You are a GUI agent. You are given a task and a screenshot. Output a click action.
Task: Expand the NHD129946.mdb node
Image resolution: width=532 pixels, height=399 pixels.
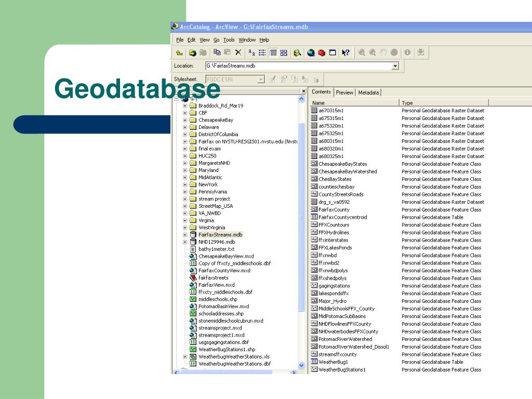point(185,242)
